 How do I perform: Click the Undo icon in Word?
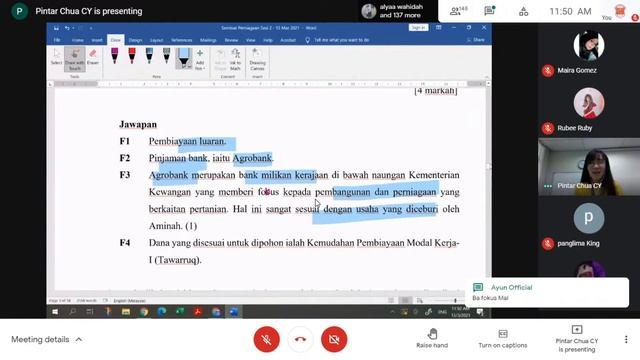(67, 28)
